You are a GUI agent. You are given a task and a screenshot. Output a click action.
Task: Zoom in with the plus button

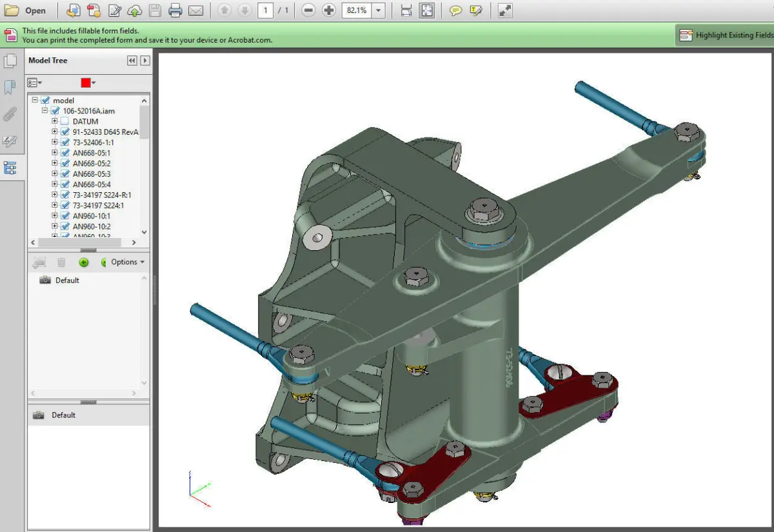[329, 10]
